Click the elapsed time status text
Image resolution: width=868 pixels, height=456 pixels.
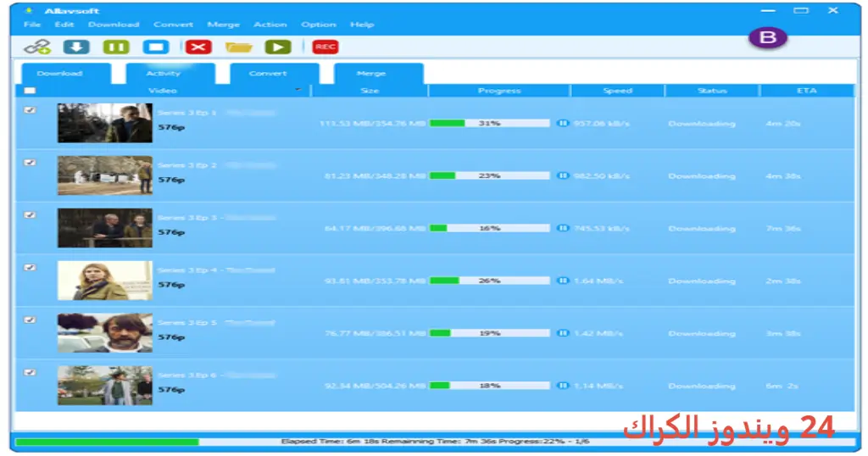point(435,442)
